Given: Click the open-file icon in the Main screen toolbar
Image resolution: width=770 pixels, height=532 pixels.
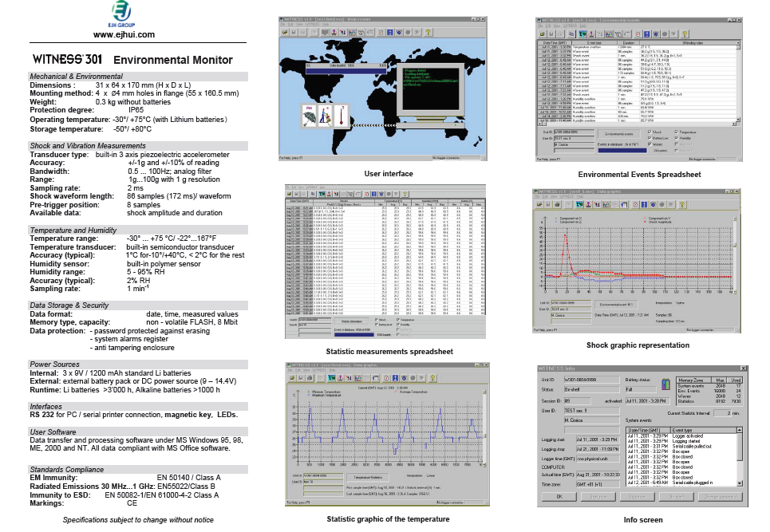Looking at the screenshot, I should (285, 33).
